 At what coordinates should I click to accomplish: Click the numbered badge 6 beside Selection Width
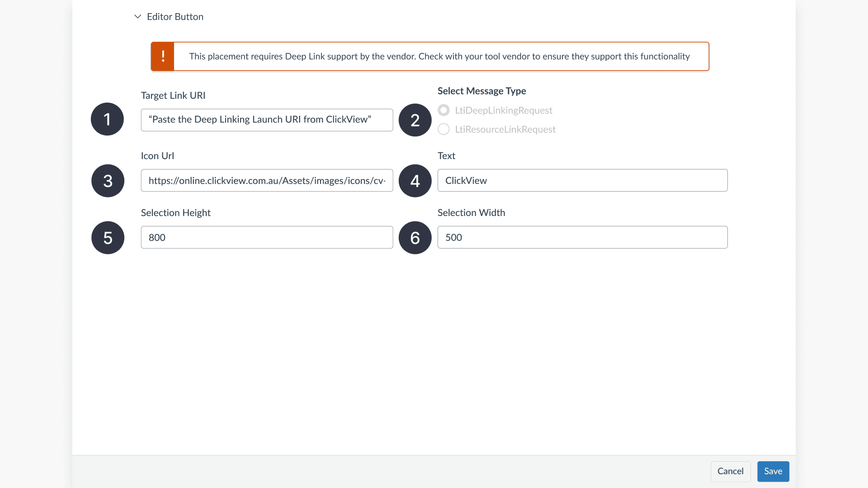tap(415, 237)
